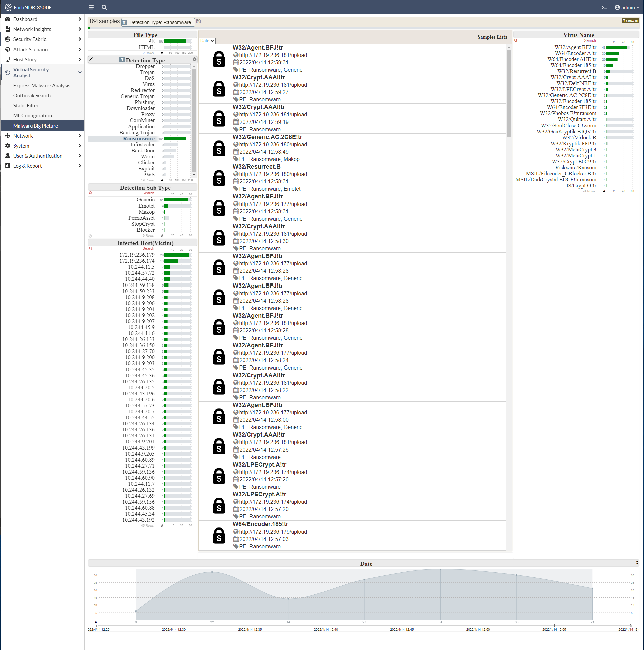Viewport: 644px width, 650px height.
Task: Click the FortiNDR logo icon
Action: coord(8,7)
